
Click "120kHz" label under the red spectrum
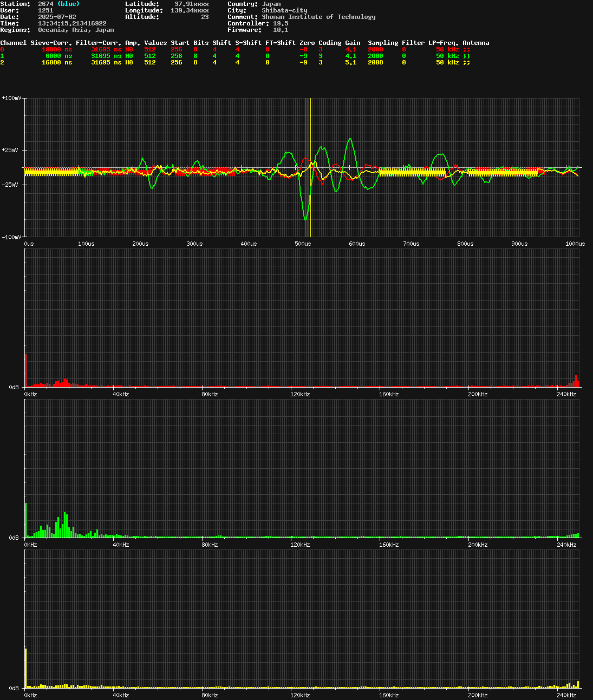(300, 394)
